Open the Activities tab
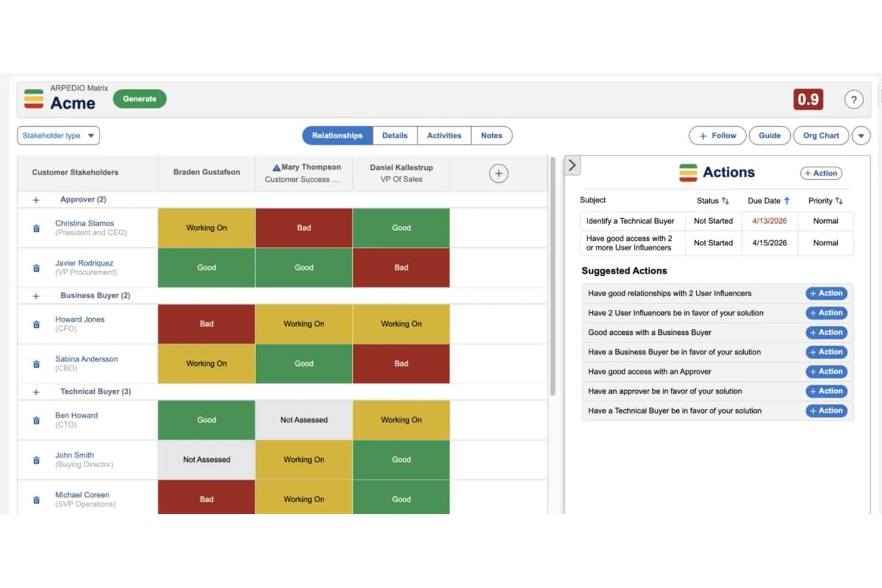 (x=444, y=136)
